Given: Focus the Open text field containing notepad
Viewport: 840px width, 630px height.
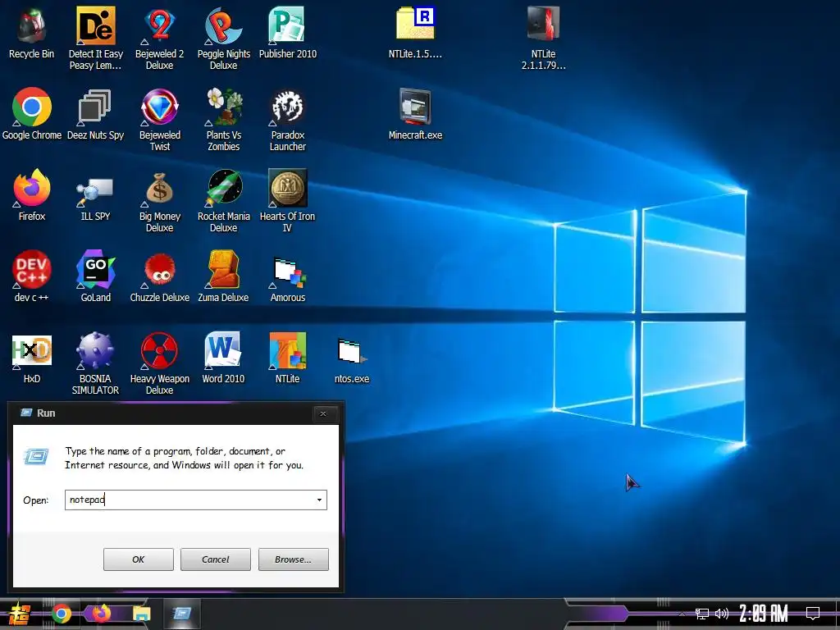Looking at the screenshot, I should tap(196, 500).
